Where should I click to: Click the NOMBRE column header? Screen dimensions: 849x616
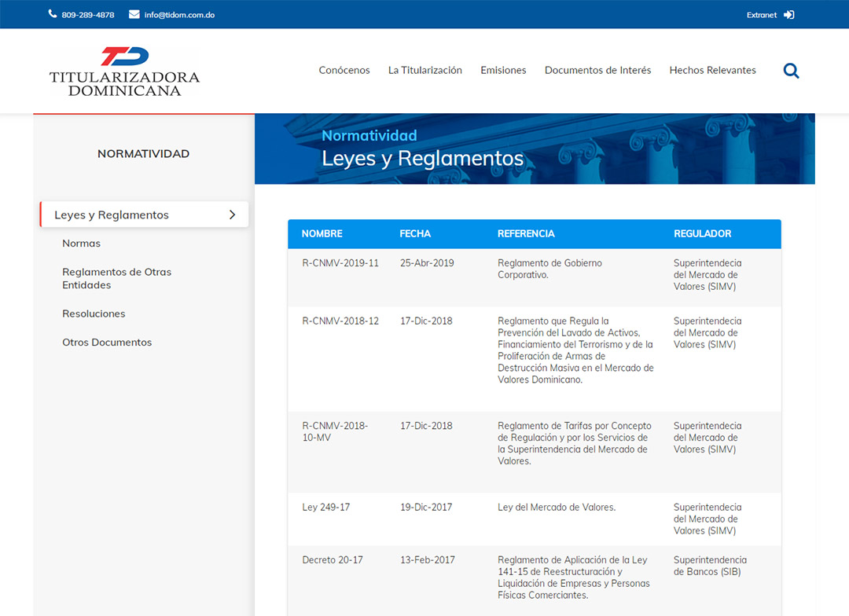click(322, 233)
